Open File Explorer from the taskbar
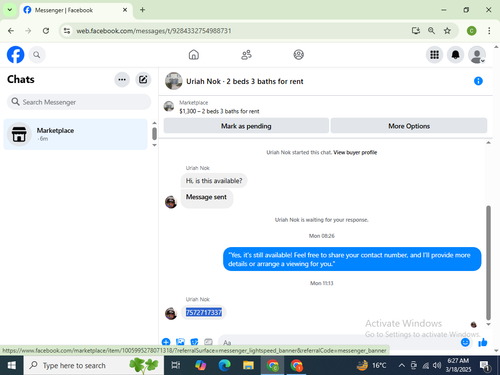 (x=248, y=365)
